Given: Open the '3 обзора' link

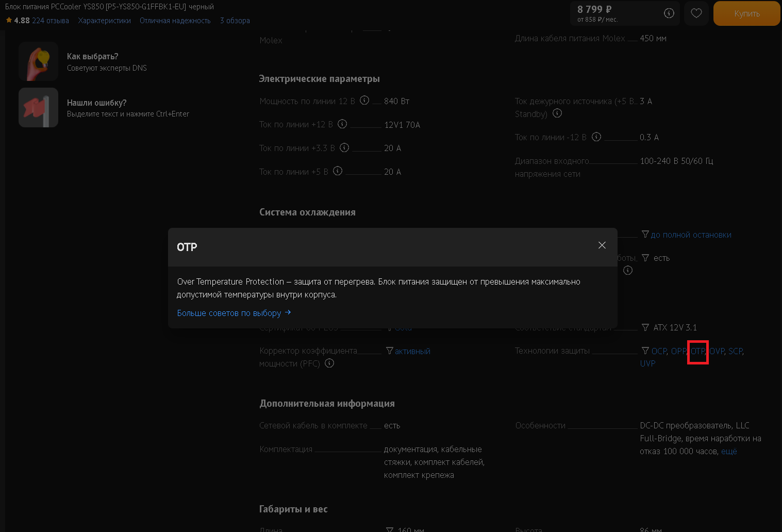Looking at the screenshot, I should click(x=235, y=21).
